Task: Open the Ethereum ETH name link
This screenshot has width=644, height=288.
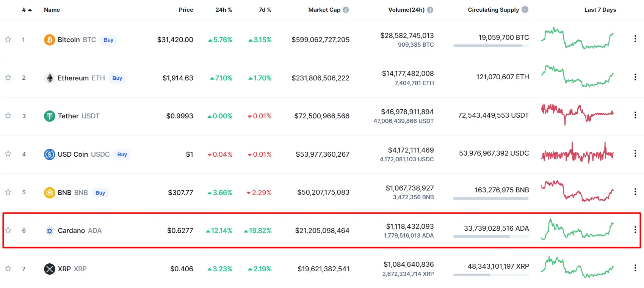Action: click(x=81, y=78)
